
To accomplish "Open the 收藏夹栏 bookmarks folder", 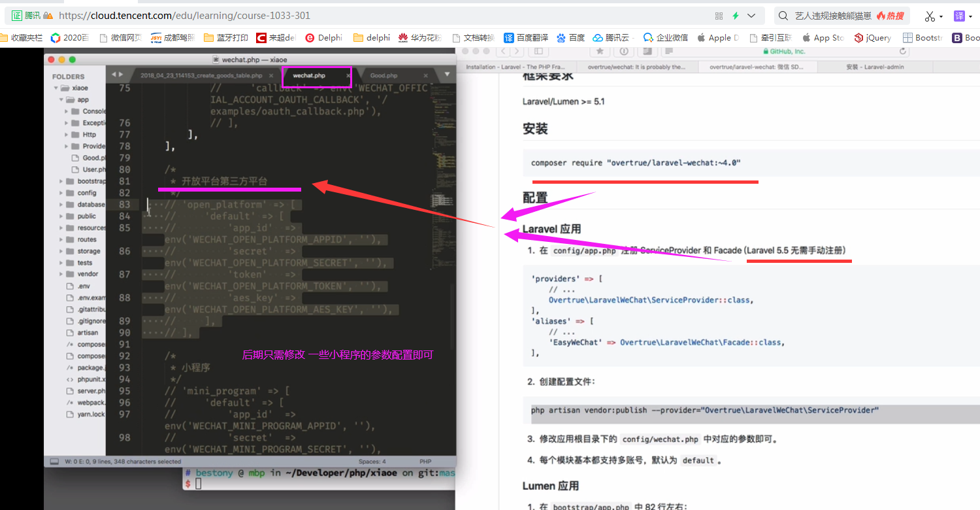I will 22,38.
